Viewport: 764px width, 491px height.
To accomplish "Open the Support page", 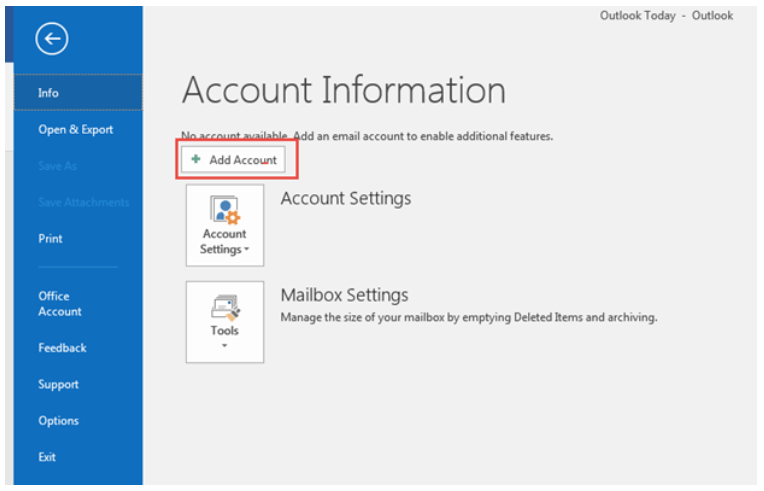I will [x=58, y=384].
